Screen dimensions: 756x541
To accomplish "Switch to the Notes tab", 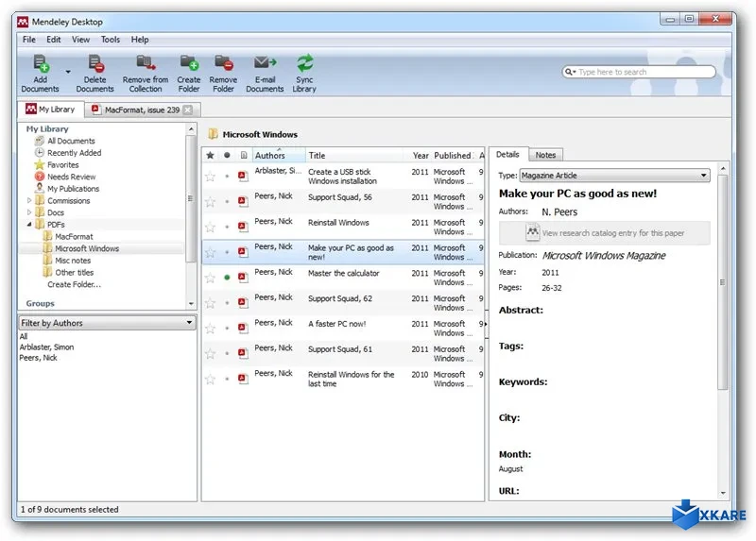I will (545, 155).
